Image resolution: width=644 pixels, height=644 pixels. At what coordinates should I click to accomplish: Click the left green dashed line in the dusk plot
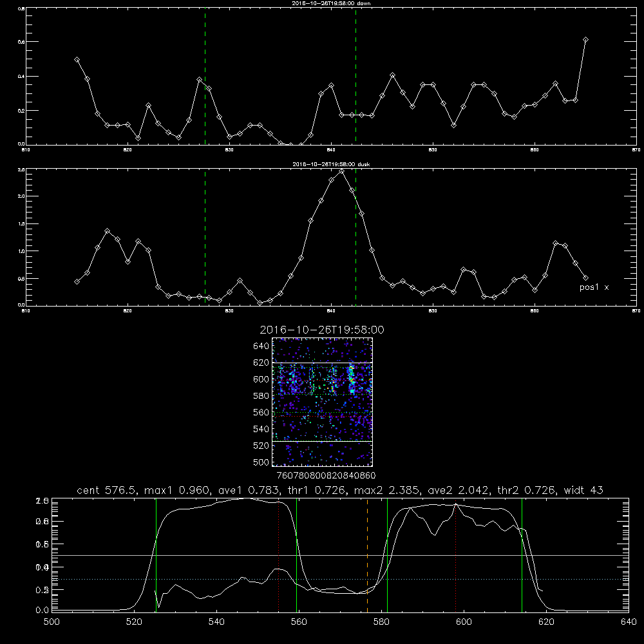click(x=205, y=238)
